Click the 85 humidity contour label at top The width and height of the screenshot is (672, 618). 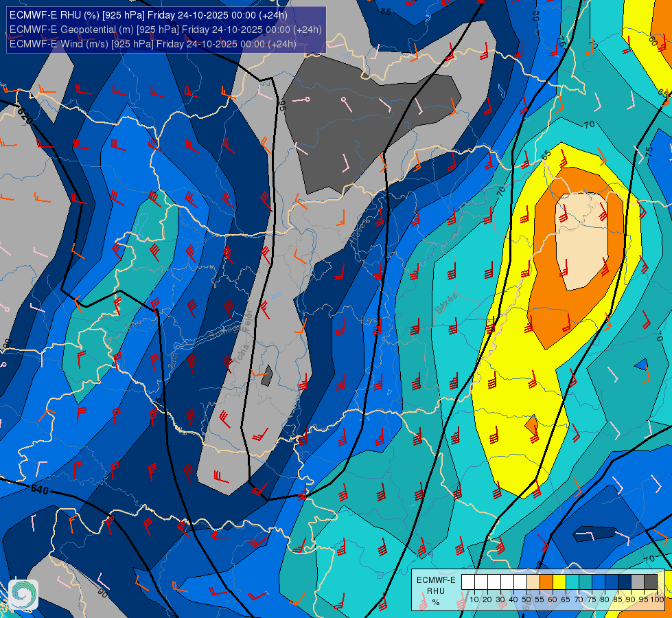click(x=386, y=12)
